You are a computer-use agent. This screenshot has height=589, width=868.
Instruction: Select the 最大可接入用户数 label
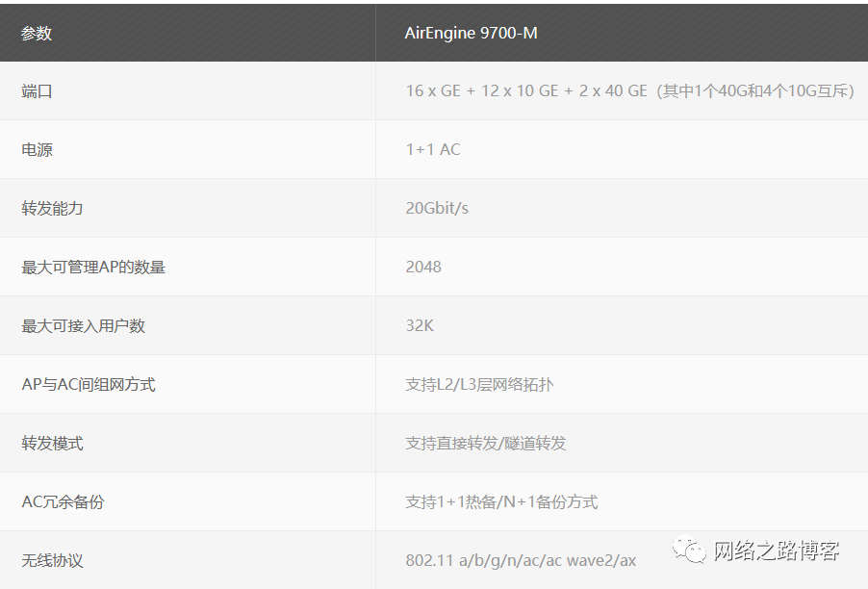83,326
